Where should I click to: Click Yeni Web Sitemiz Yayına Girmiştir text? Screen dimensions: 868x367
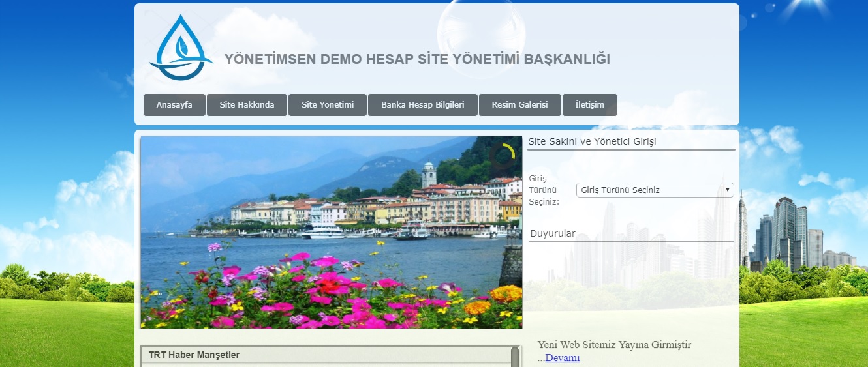pyautogui.click(x=614, y=345)
